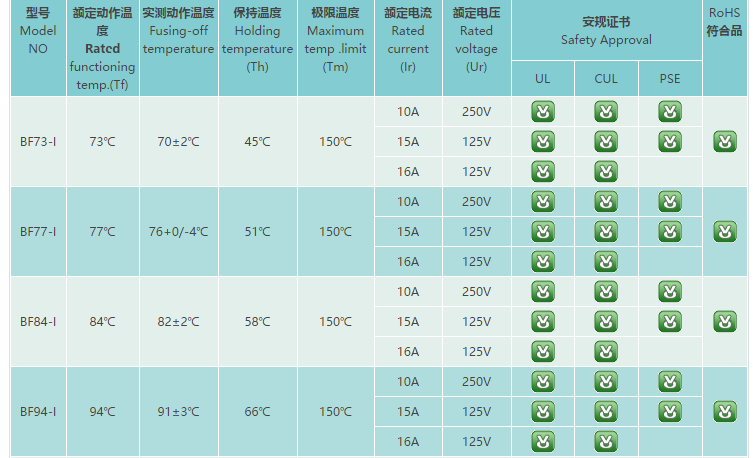Click the CUL approval icon for BF94-I 16A
Screen dimensions: 753x458
606,441
